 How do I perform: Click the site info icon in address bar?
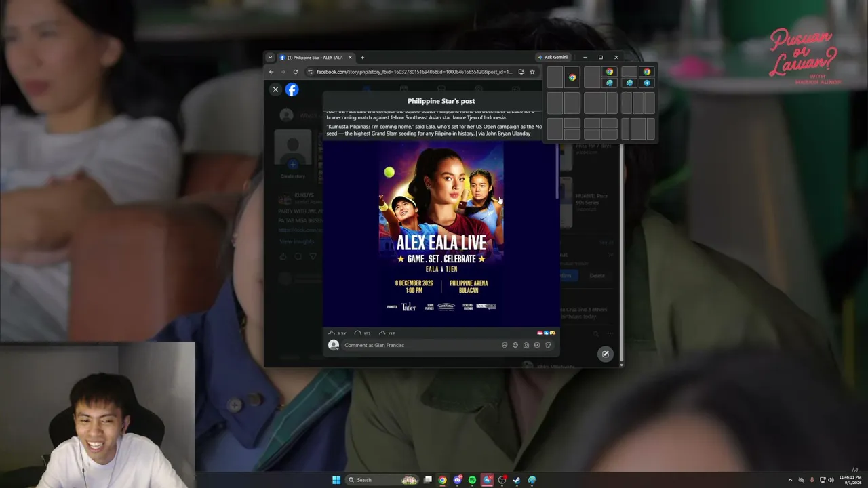coord(310,72)
